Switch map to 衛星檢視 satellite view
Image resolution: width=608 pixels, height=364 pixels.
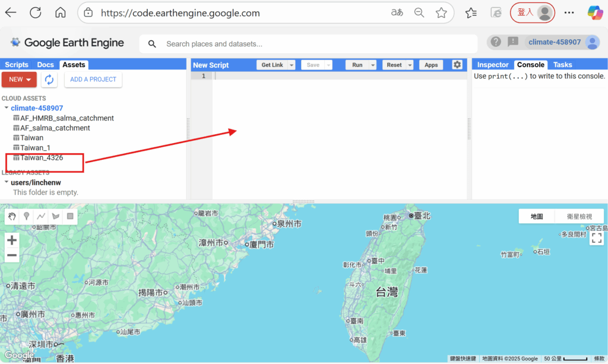tap(579, 216)
